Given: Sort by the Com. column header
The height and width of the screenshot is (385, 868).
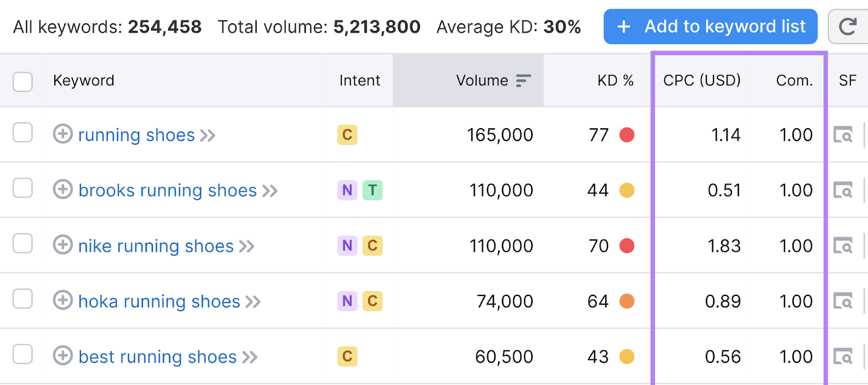Looking at the screenshot, I should pos(794,81).
